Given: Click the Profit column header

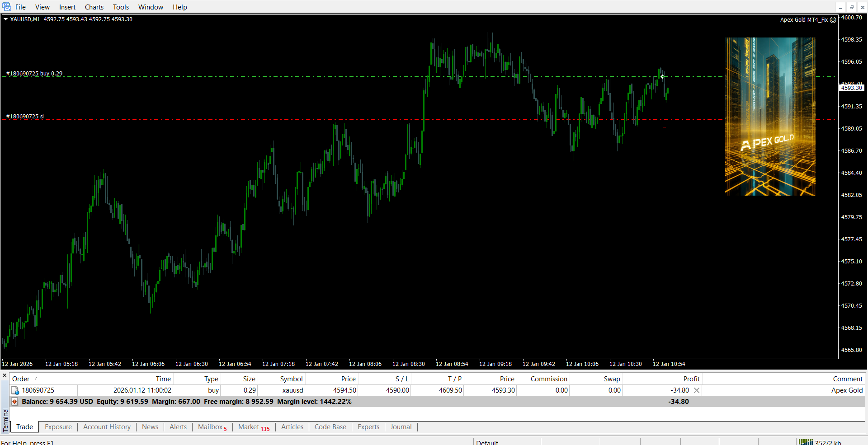Looking at the screenshot, I should (x=691, y=379).
